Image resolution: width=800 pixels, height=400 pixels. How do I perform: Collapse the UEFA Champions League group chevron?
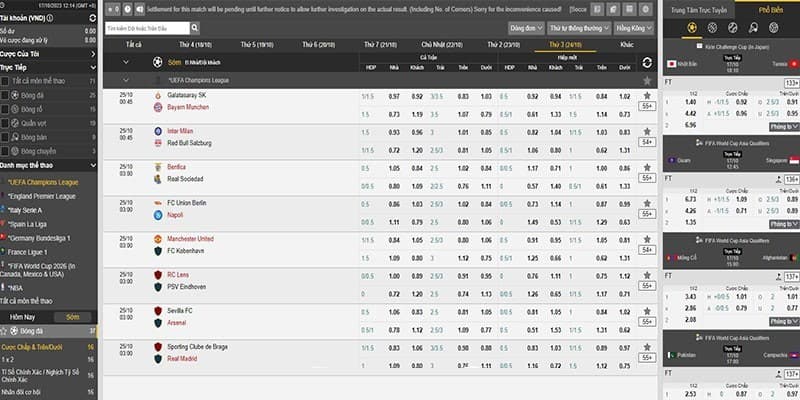(x=126, y=80)
